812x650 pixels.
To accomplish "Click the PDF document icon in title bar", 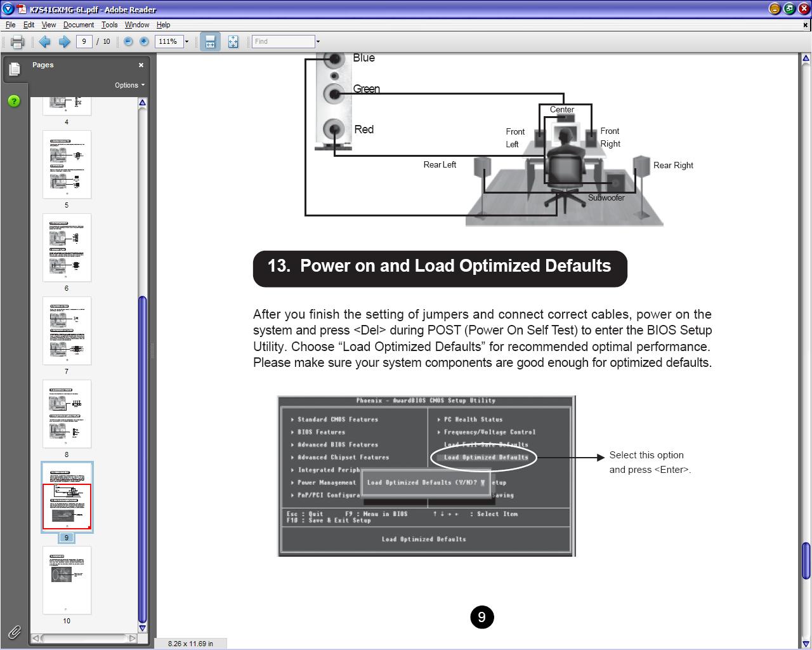I will pyautogui.click(x=22, y=9).
